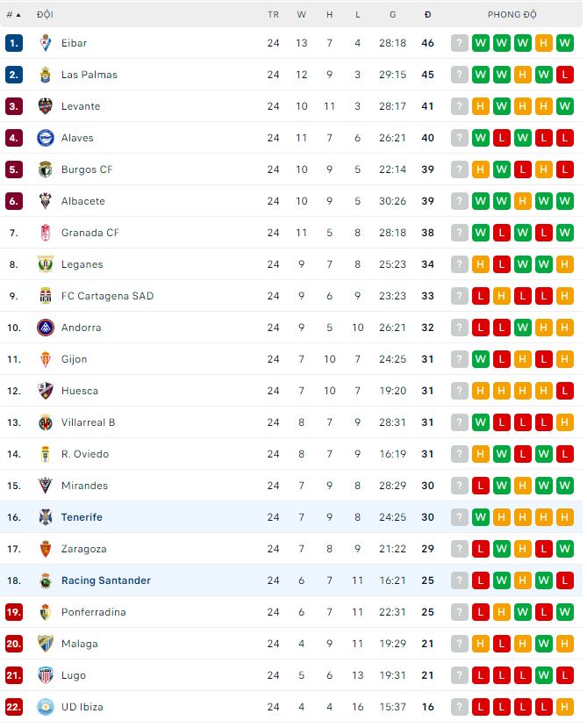The height and width of the screenshot is (728, 587).
Task: Sort standings by the W wins column
Action: pyautogui.click(x=301, y=15)
